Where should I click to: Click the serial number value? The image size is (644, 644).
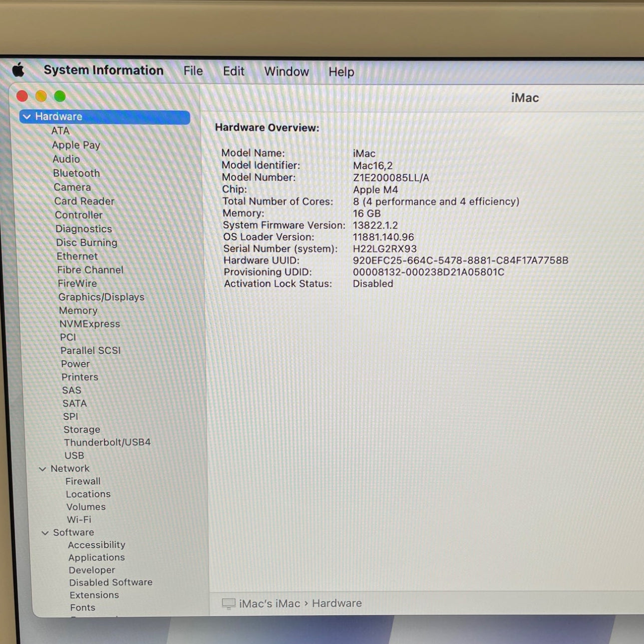pyautogui.click(x=384, y=249)
